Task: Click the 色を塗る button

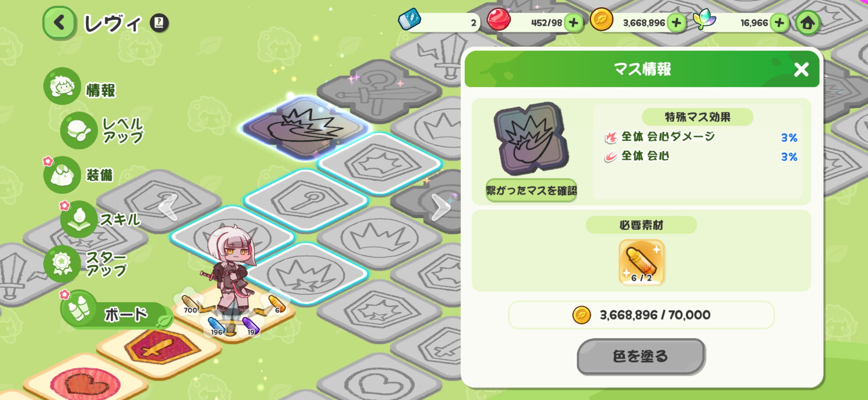Action: coord(641,356)
